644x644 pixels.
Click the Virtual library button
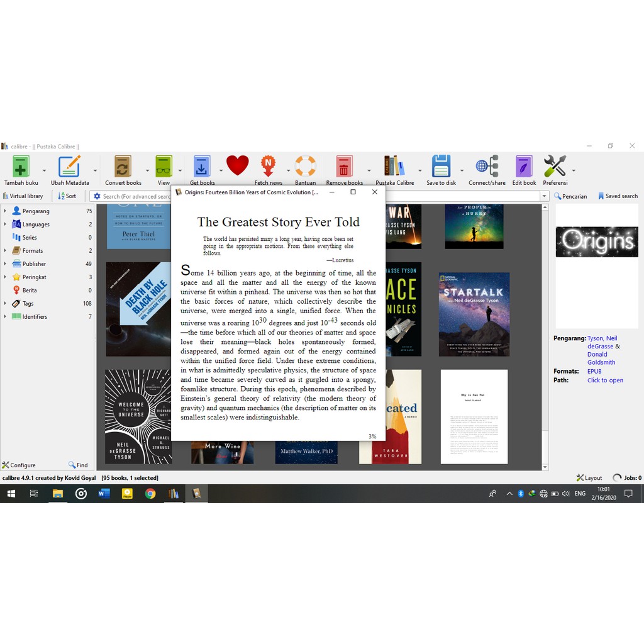[23, 196]
